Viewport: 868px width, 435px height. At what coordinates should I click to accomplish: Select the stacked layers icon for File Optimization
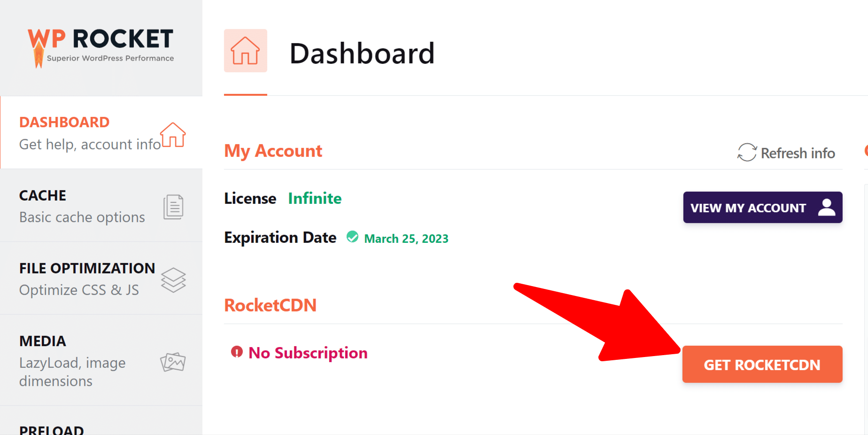(x=173, y=280)
